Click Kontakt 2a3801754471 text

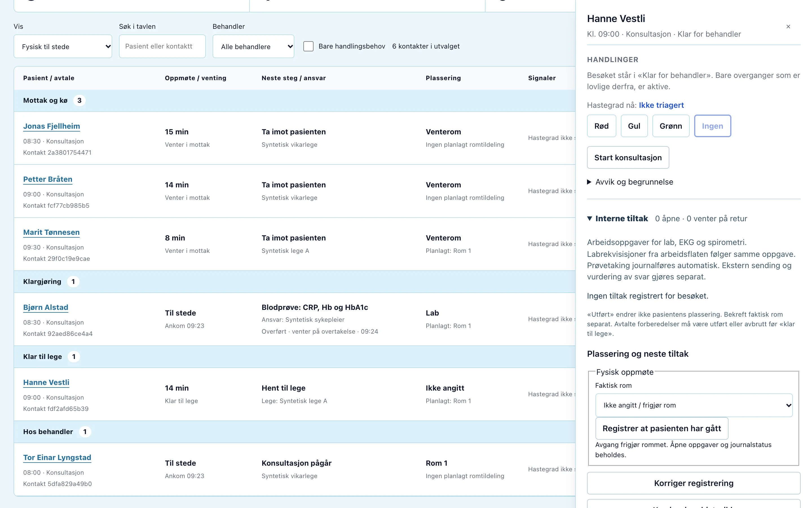tap(58, 152)
